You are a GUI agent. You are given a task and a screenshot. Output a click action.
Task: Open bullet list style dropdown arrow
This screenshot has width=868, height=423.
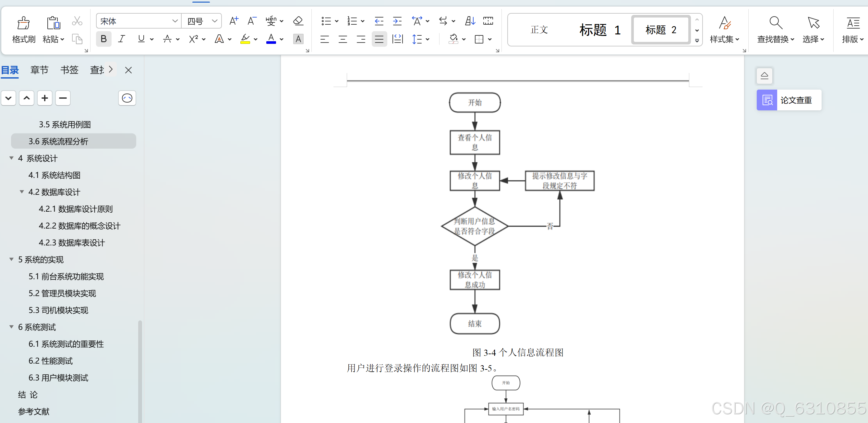point(336,21)
